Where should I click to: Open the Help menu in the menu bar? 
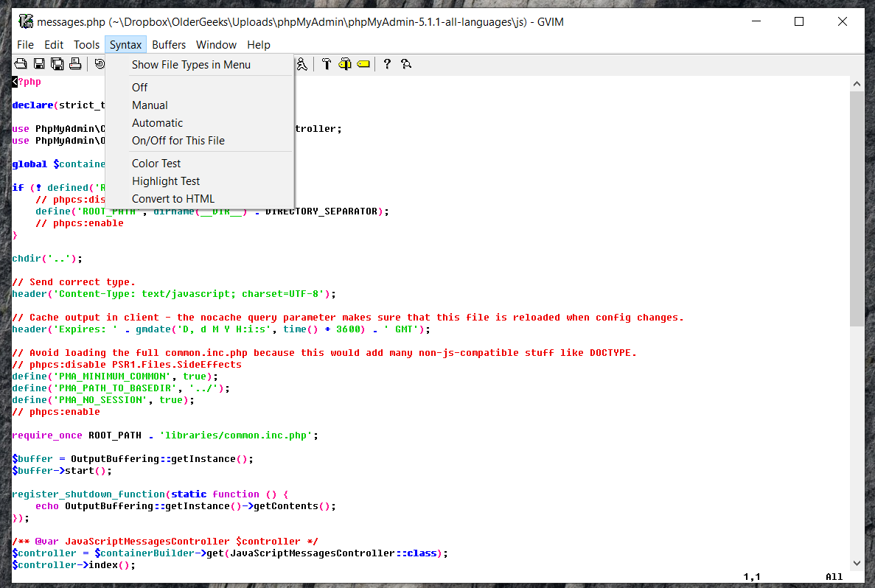click(258, 45)
